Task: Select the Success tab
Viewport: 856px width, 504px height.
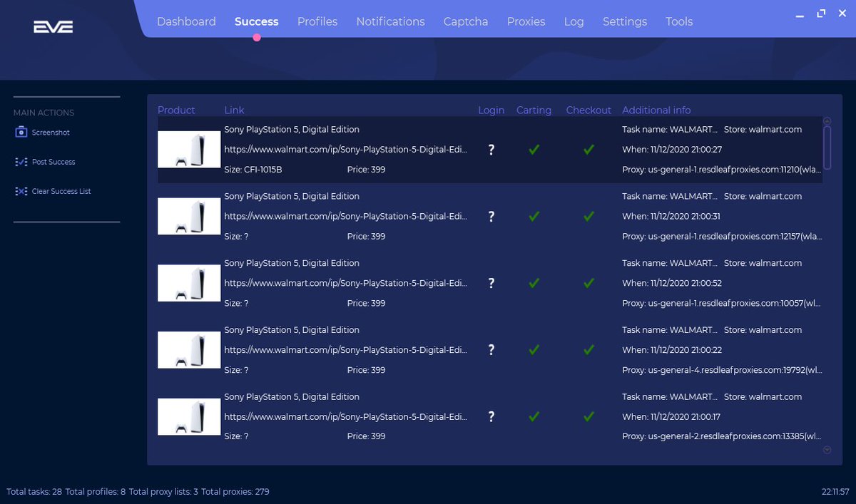Action: (257, 21)
